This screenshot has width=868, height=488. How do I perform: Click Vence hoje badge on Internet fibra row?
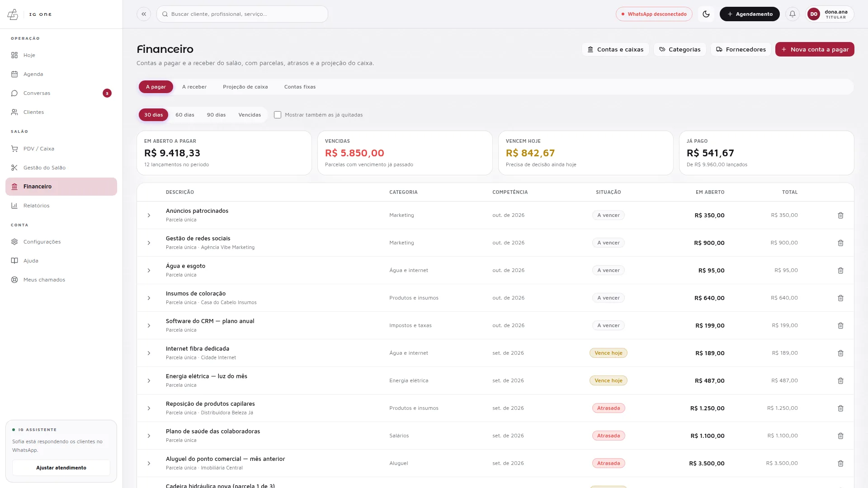[x=609, y=353]
